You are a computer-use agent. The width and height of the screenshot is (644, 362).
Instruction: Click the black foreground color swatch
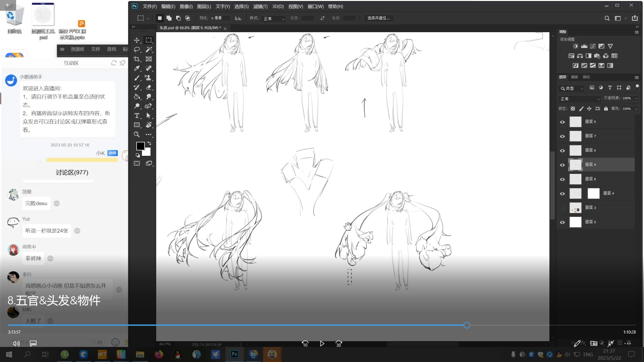tap(140, 146)
